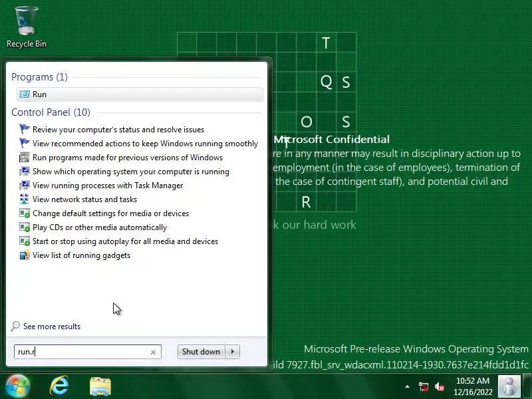Screen dimensions: 532x399
Task: Expand the Shut down options arrow
Action: (x=233, y=352)
